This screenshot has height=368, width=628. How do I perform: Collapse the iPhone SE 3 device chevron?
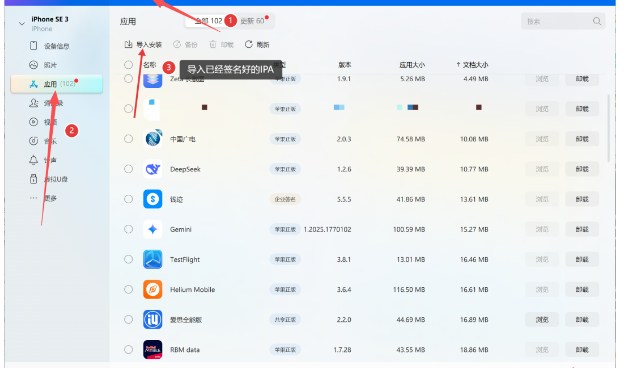coord(22,24)
